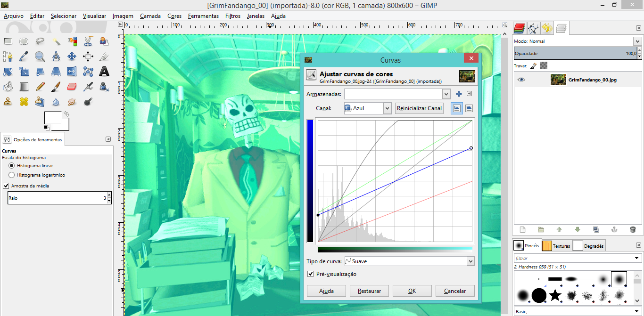Screen dimensions: 644x316
Task: Select the Text tool in toolbox
Action: coord(104,72)
